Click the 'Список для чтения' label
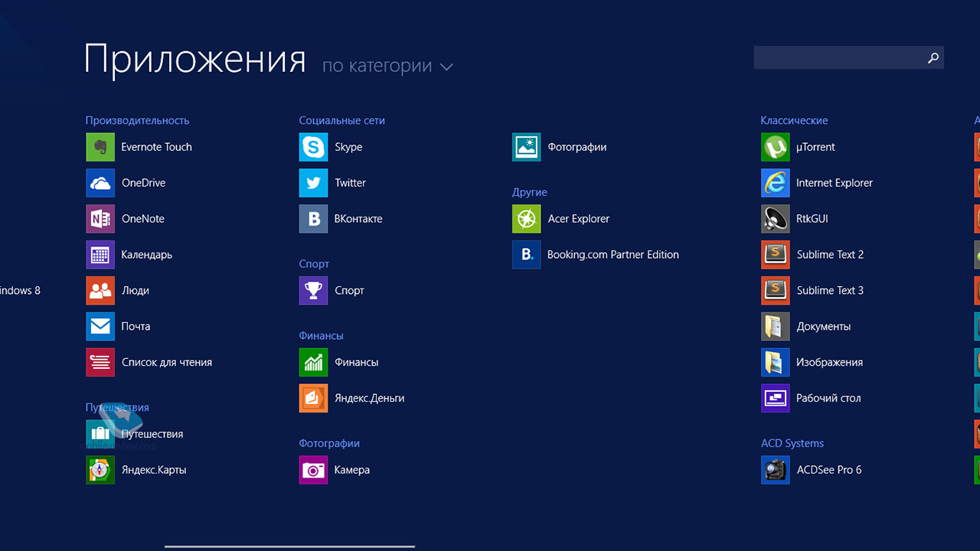The width and height of the screenshot is (980, 551). pyautogui.click(x=167, y=363)
